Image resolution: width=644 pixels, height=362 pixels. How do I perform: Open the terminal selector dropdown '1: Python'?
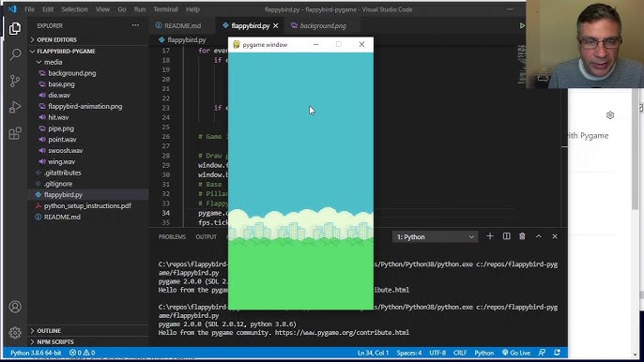pos(435,237)
